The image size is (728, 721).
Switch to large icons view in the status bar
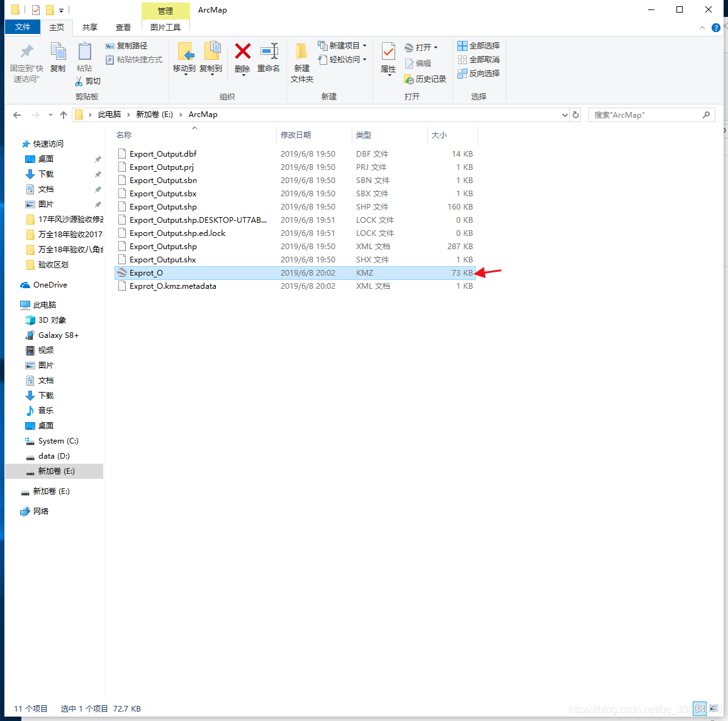tap(714, 709)
